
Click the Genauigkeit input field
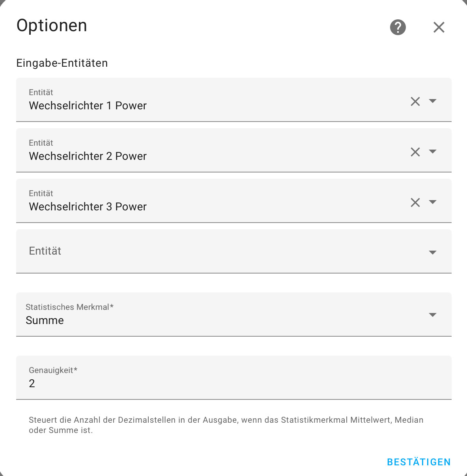tap(234, 378)
